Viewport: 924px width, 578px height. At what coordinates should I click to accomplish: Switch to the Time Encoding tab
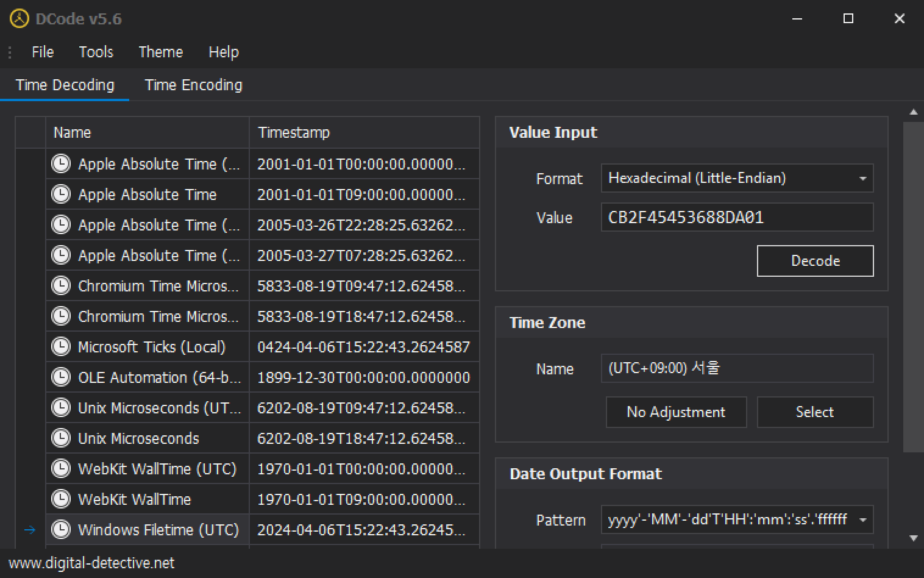click(194, 85)
